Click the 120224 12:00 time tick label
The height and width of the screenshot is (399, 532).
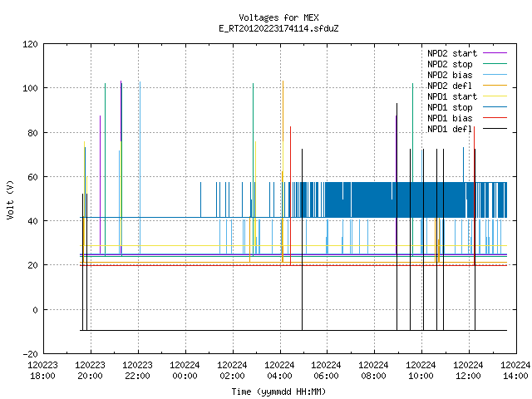coord(468,371)
